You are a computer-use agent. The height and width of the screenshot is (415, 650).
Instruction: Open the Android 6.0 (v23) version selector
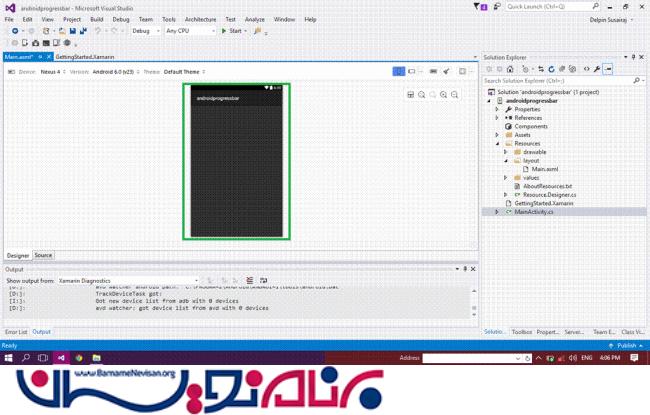pyautogui.click(x=116, y=72)
